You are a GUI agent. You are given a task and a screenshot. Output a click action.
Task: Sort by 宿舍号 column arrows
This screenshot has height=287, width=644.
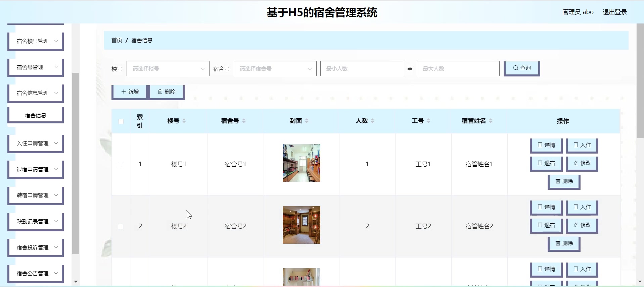244,121
